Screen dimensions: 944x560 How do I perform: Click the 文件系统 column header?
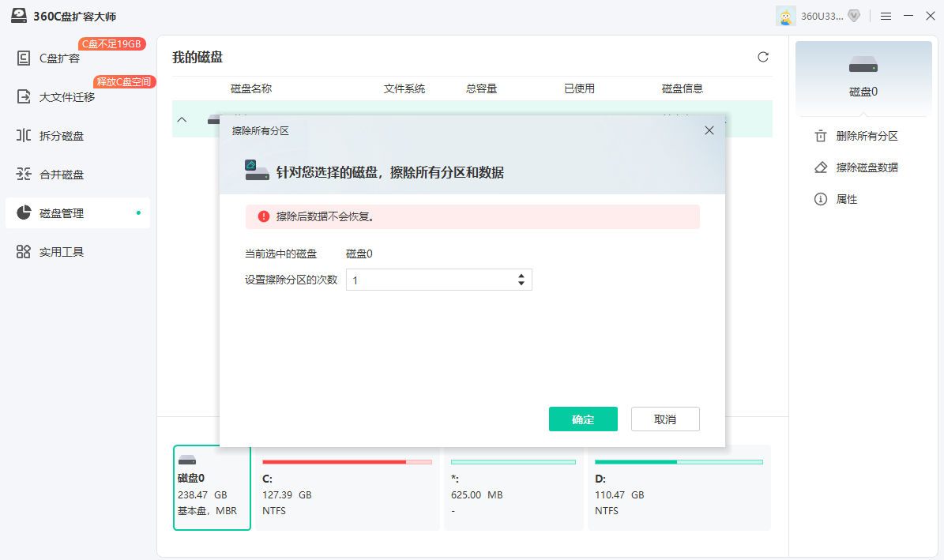(404, 88)
